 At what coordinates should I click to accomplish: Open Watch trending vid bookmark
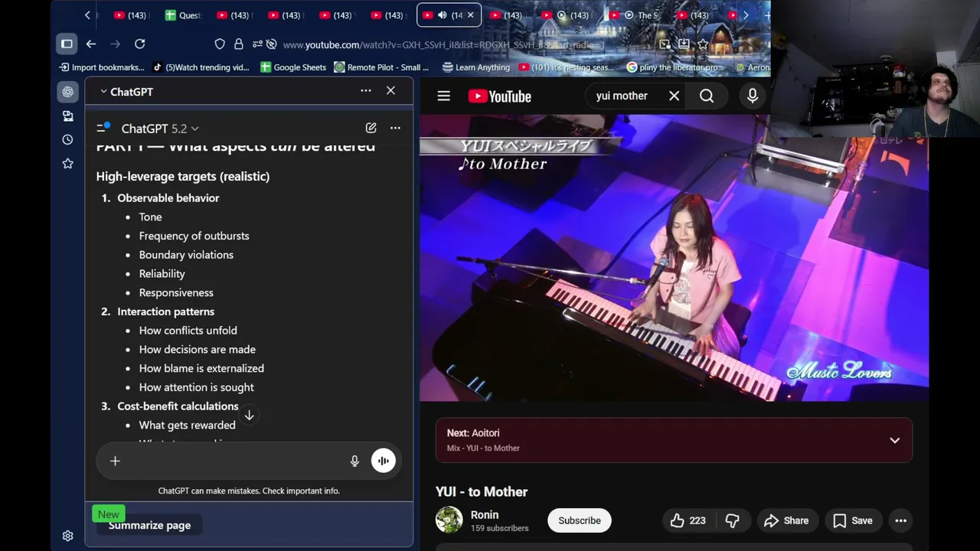tap(201, 67)
